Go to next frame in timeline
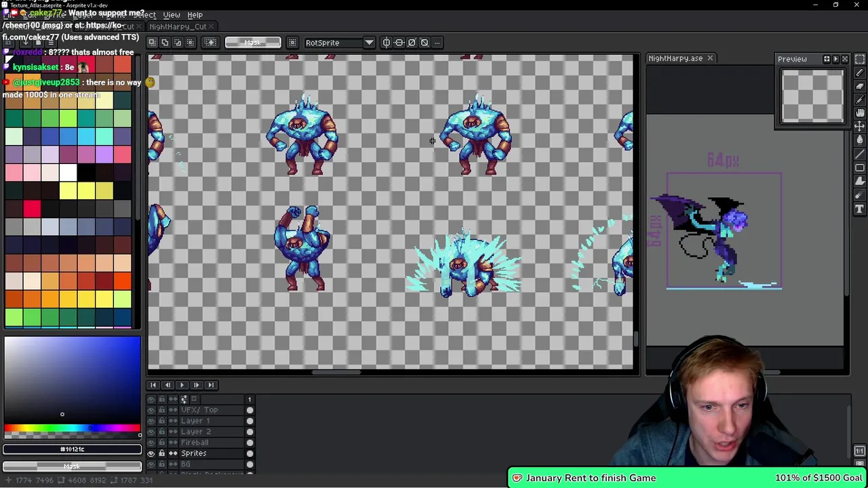Screen dimensions: 868x488 [196, 385]
